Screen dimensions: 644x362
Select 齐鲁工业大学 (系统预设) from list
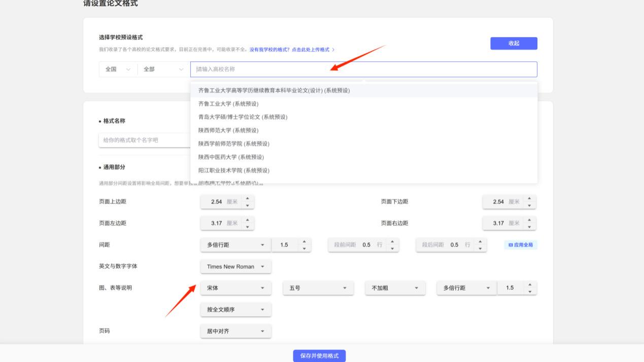pyautogui.click(x=228, y=104)
